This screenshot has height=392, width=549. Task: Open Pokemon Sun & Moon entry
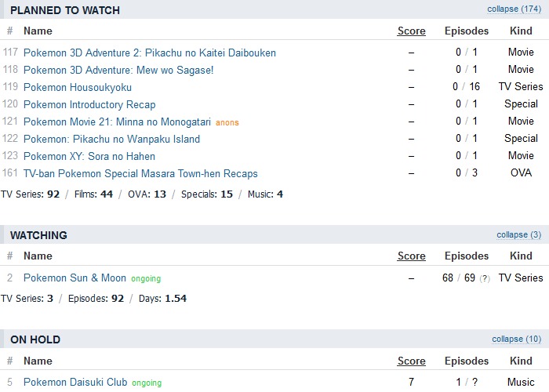pyautogui.click(x=75, y=278)
